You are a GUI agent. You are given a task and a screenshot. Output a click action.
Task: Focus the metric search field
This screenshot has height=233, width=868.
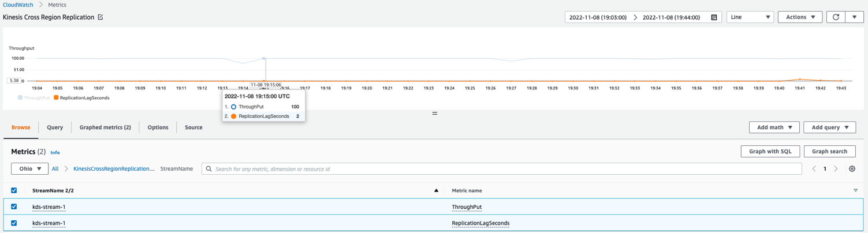point(501,169)
